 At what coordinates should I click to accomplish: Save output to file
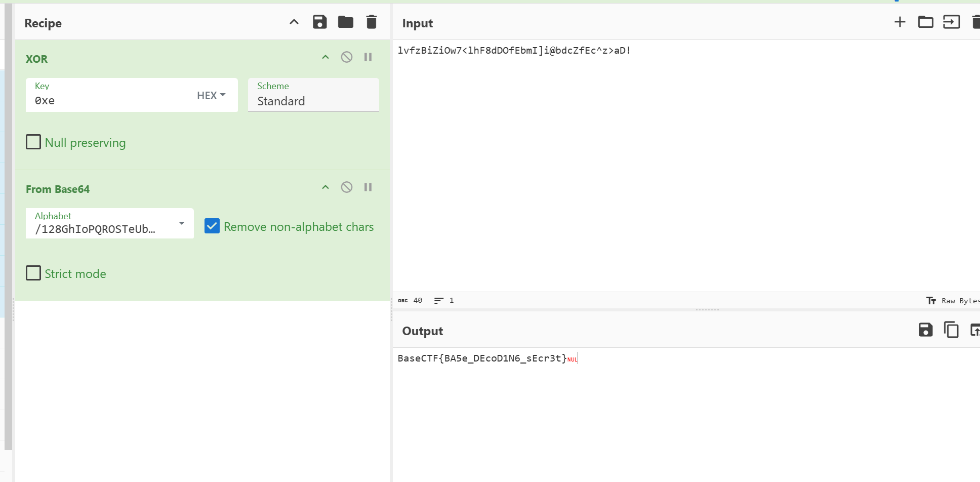pyautogui.click(x=926, y=330)
